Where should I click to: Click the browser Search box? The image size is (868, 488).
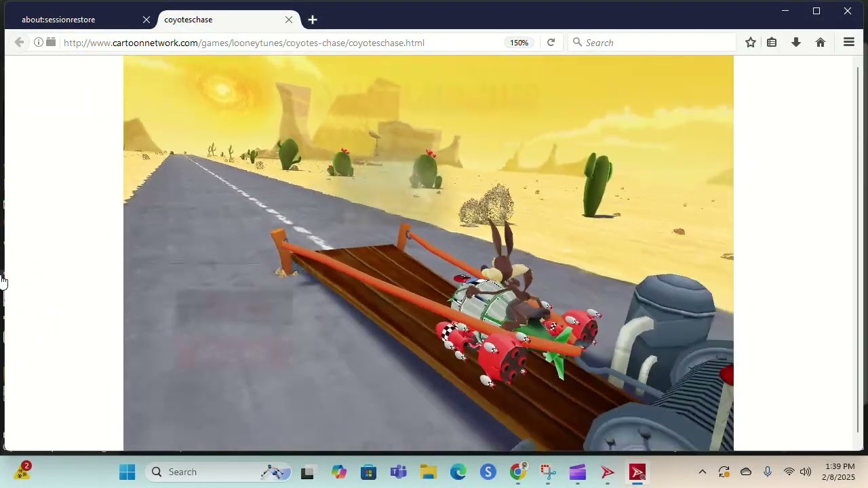tap(651, 43)
